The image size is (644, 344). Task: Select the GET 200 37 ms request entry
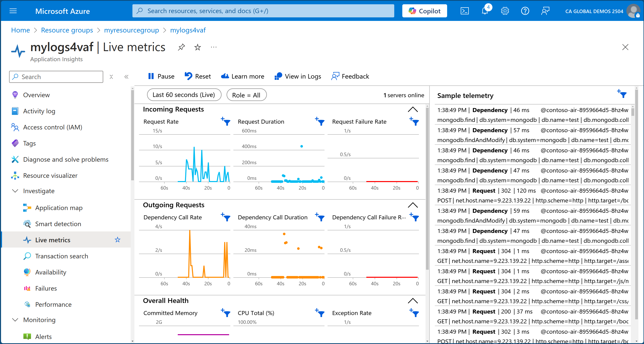coord(532,316)
